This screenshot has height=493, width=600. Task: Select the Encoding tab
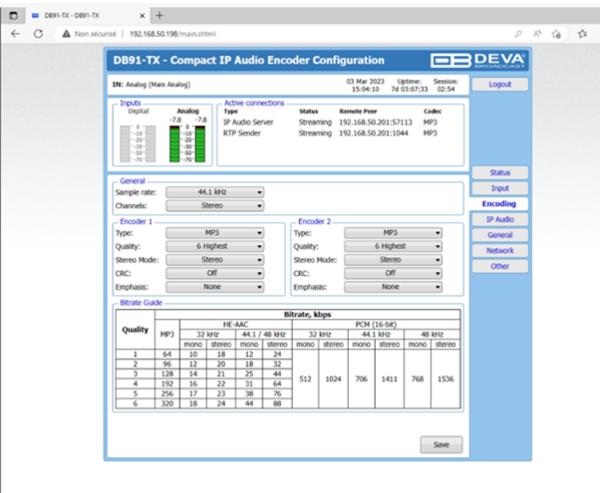(x=499, y=204)
